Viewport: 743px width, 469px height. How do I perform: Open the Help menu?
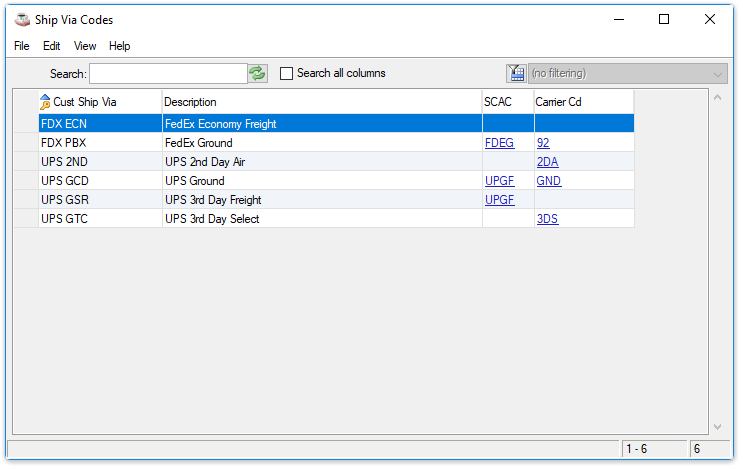(120, 46)
